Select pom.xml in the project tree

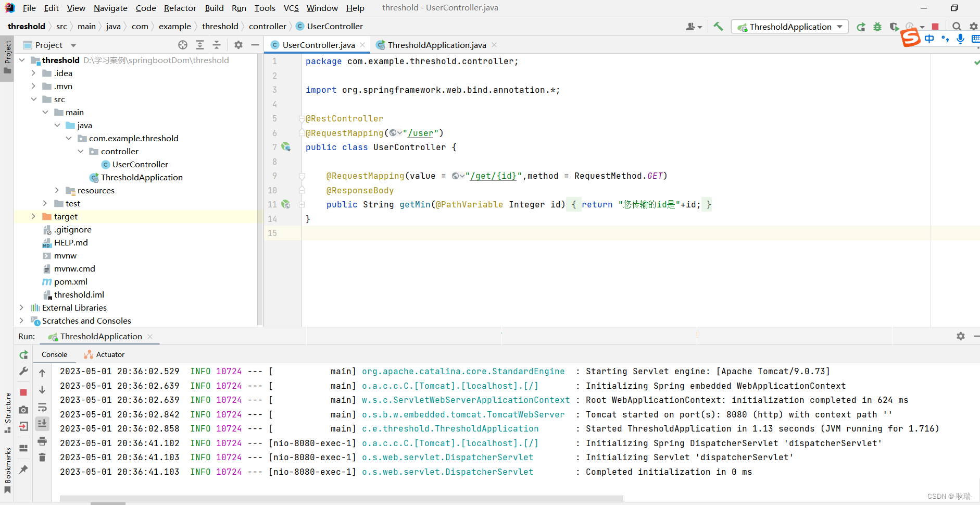click(x=71, y=281)
